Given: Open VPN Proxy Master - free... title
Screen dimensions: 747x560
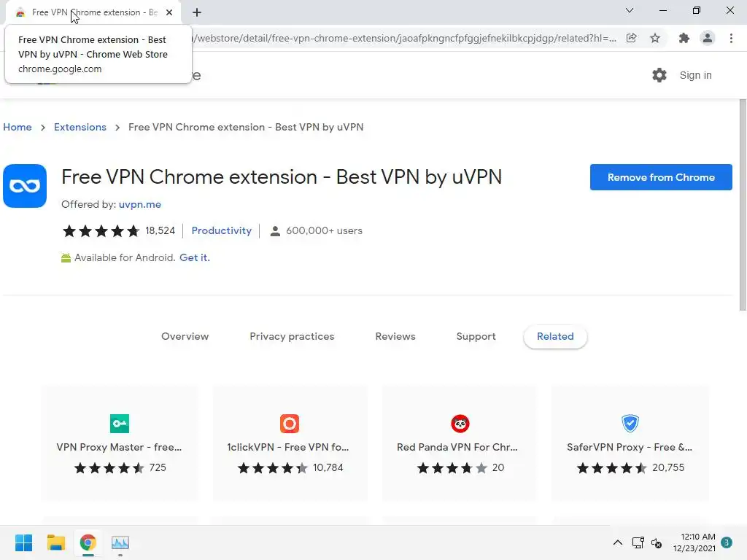Looking at the screenshot, I should click(x=119, y=447).
